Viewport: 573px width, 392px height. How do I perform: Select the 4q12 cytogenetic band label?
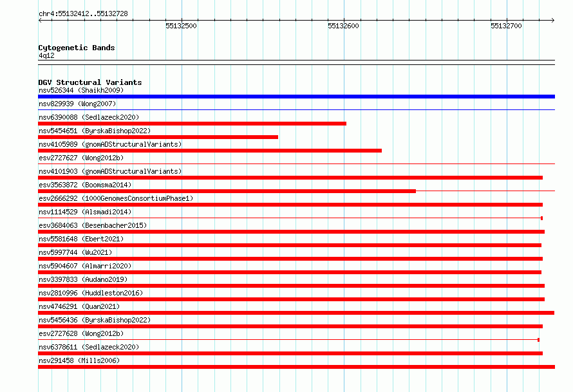coord(46,55)
